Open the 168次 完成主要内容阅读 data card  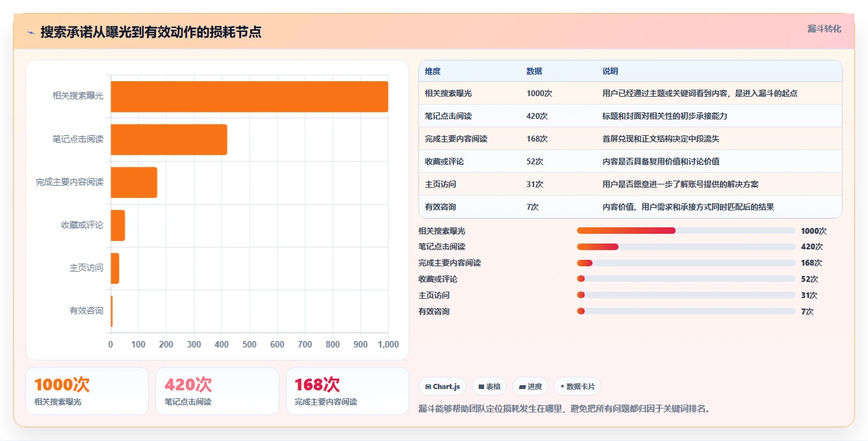348,391
